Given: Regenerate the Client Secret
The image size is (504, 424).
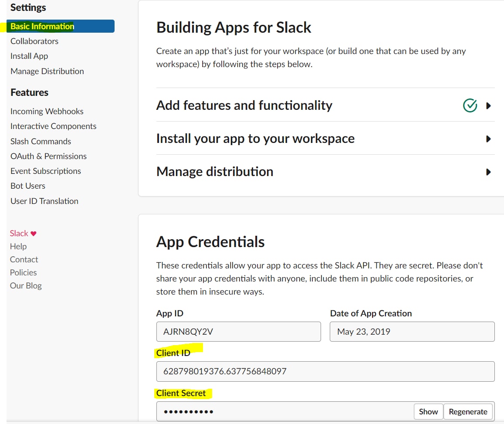Looking at the screenshot, I should (x=468, y=411).
